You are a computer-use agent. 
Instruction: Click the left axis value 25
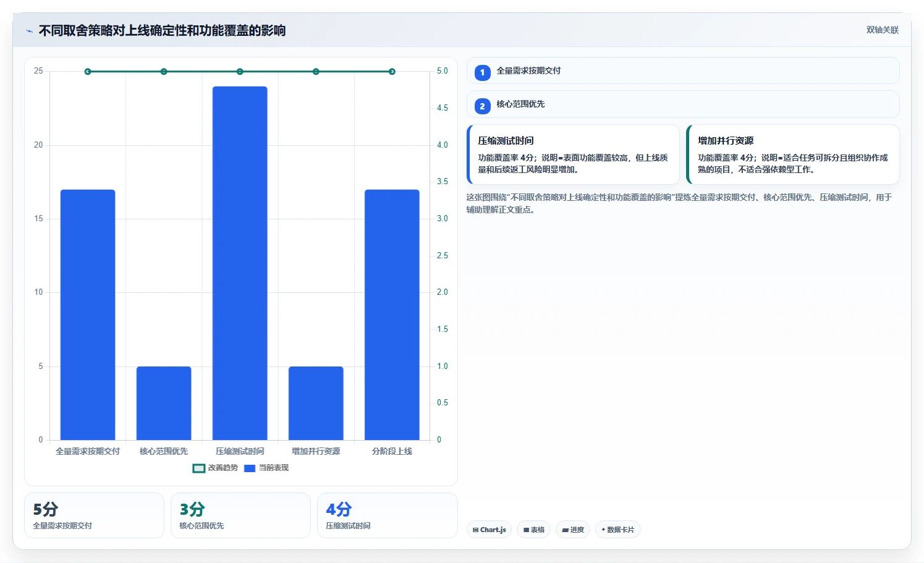click(x=38, y=71)
